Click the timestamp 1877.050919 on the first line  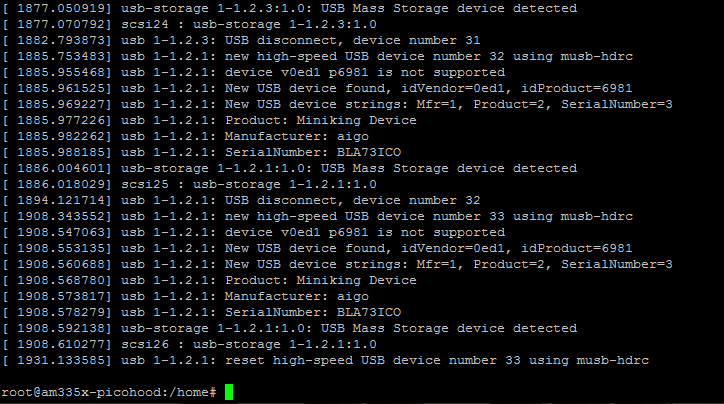click(60, 8)
